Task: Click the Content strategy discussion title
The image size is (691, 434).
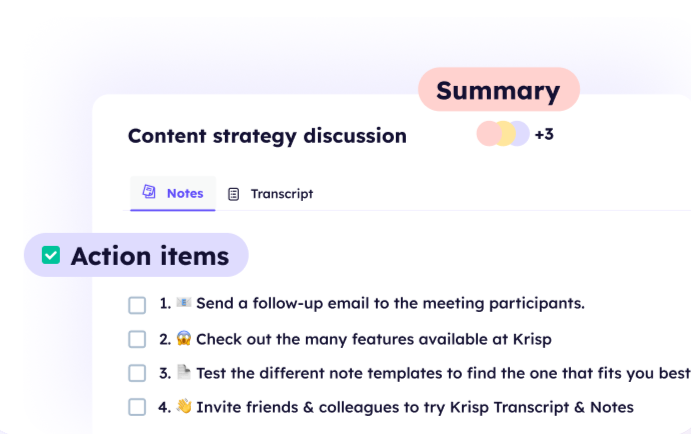Action: coord(267,136)
